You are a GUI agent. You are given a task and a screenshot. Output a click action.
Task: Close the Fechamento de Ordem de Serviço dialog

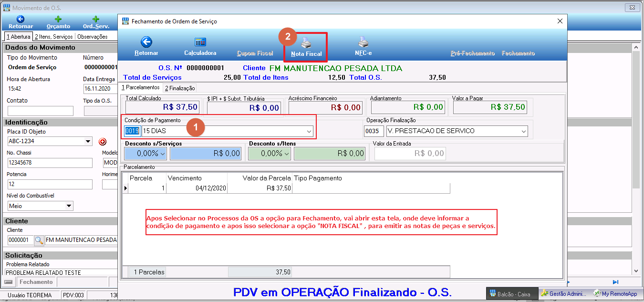(560, 21)
